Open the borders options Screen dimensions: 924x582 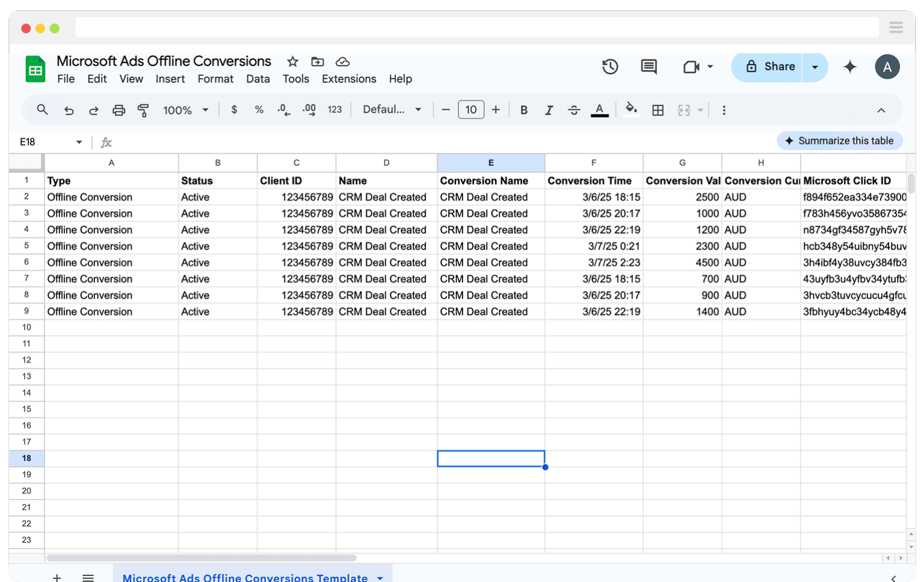[x=658, y=109]
